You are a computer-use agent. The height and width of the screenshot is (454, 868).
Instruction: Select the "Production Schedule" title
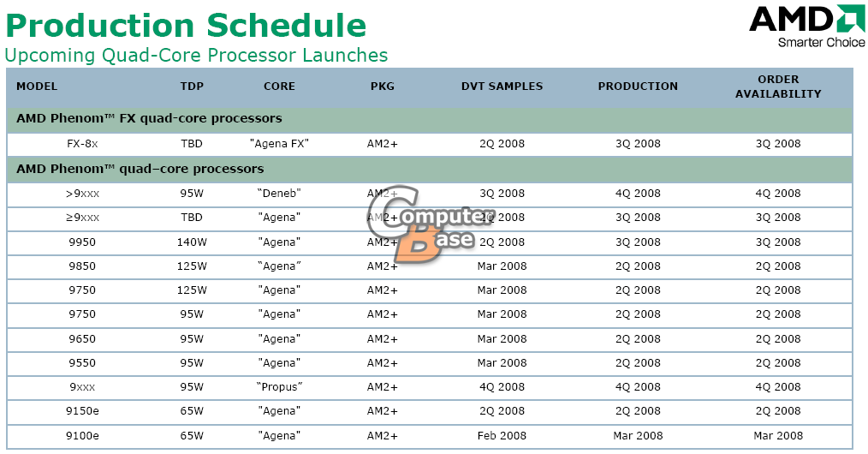[186, 26]
